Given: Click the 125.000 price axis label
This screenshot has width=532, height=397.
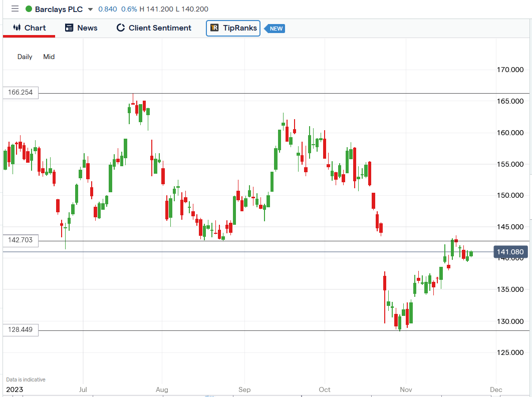Looking at the screenshot, I should coord(510,352).
